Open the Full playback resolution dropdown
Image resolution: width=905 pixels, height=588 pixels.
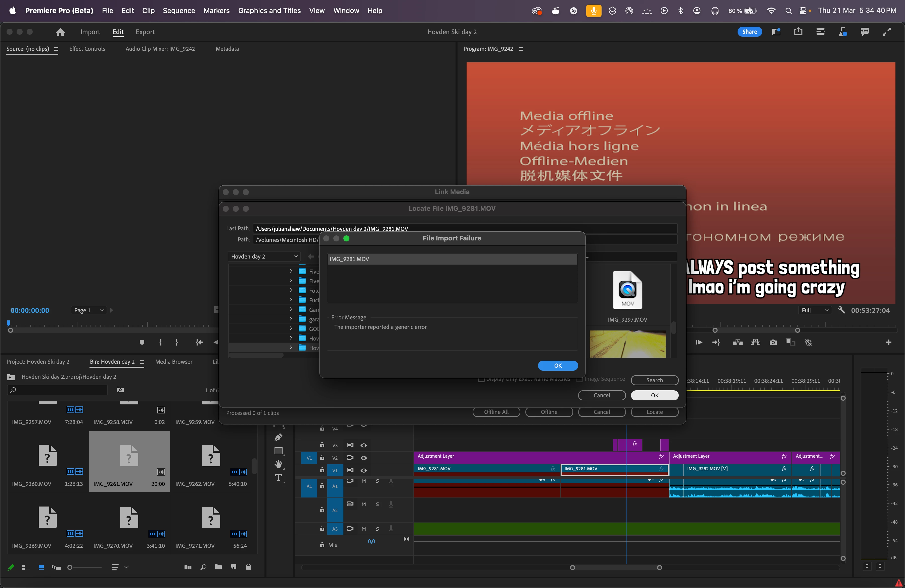click(x=815, y=310)
